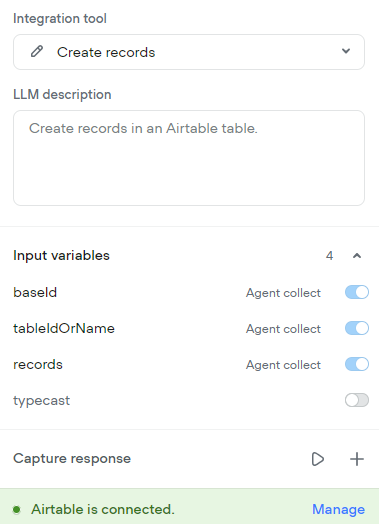Click Agent collect label for baseId
379x524 pixels.
pyautogui.click(x=283, y=293)
